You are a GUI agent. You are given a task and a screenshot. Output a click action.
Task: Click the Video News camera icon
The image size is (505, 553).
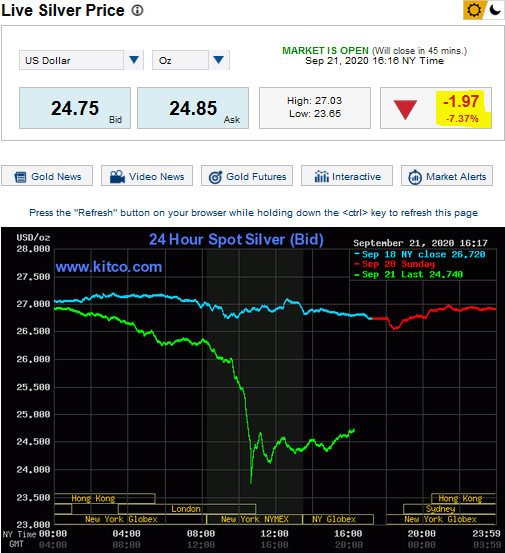(117, 176)
